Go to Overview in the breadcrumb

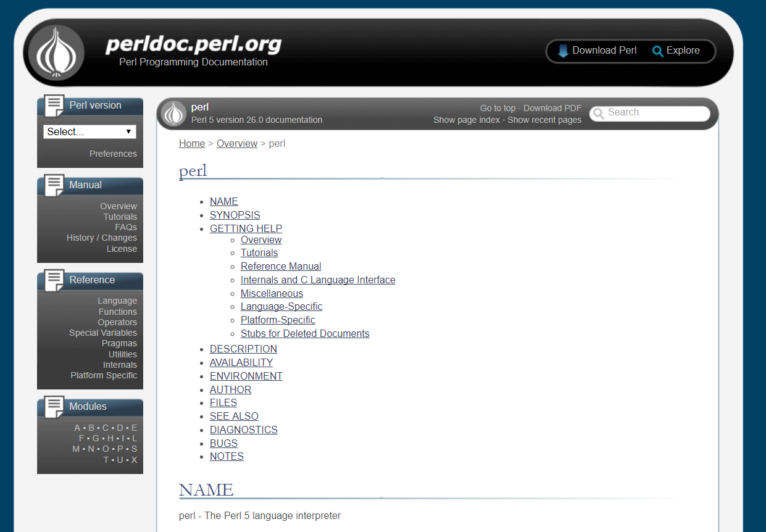[x=236, y=143]
